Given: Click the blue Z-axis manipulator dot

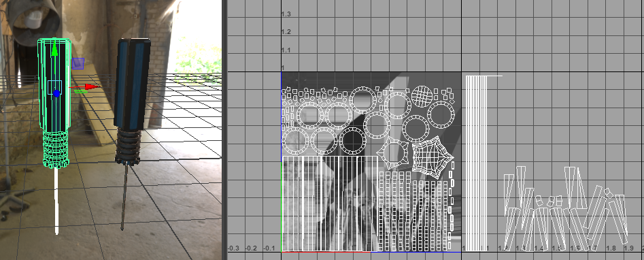Looking at the screenshot, I should click(x=56, y=94).
